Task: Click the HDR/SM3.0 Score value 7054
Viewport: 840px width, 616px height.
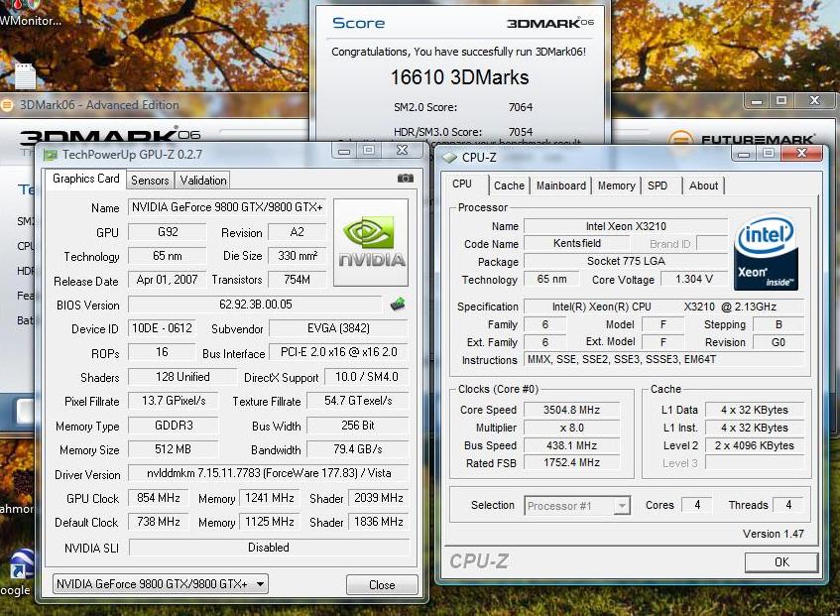Action: pos(521,132)
